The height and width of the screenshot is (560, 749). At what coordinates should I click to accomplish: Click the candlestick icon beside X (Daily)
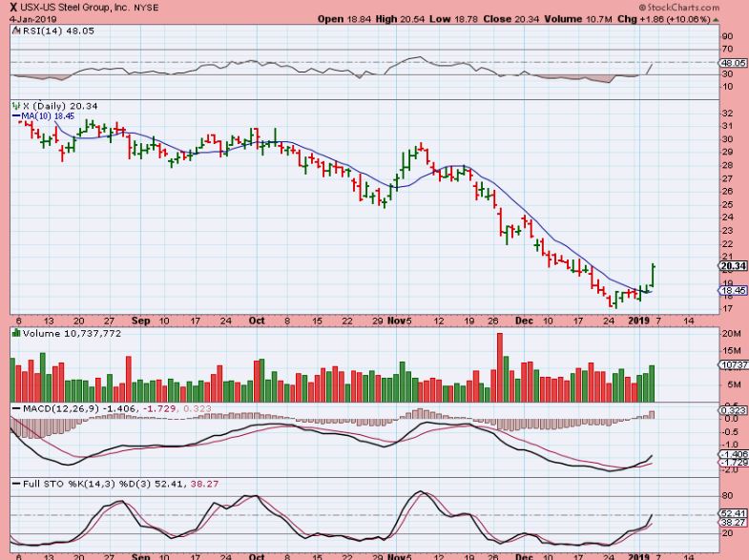pyautogui.click(x=17, y=106)
